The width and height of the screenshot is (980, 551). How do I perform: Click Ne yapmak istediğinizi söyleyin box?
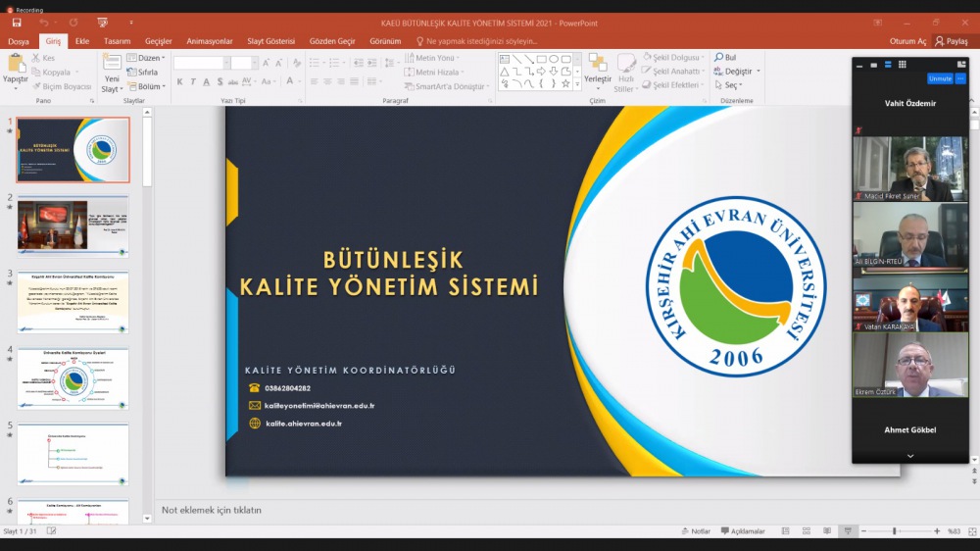pyautogui.click(x=476, y=41)
